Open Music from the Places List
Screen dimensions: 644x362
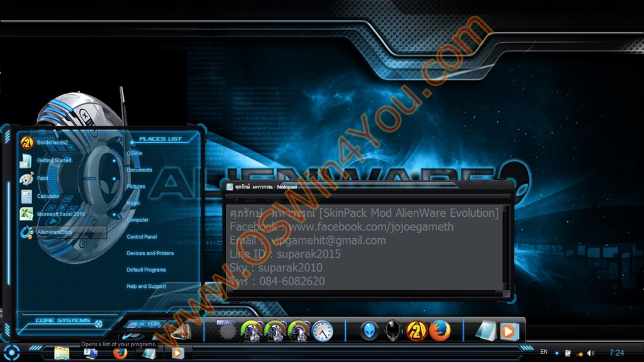(133, 203)
